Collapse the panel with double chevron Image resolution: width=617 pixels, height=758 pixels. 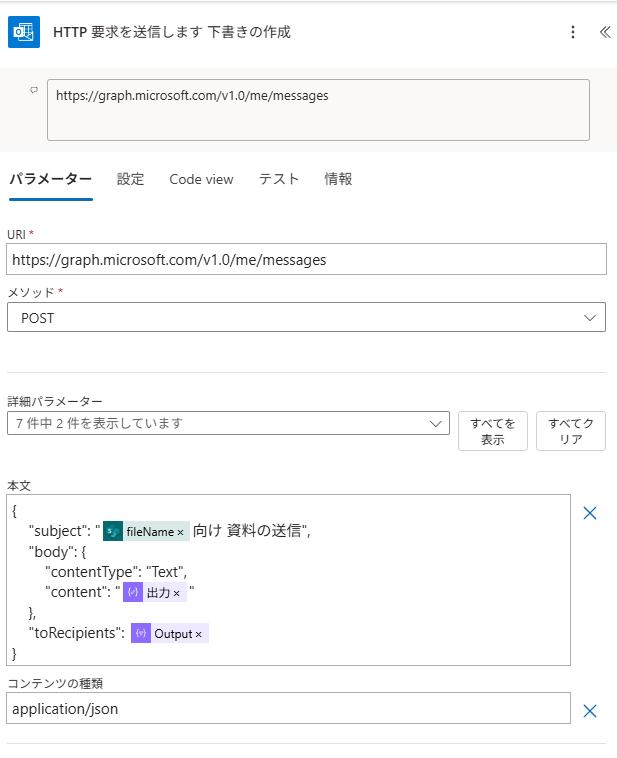tap(605, 32)
